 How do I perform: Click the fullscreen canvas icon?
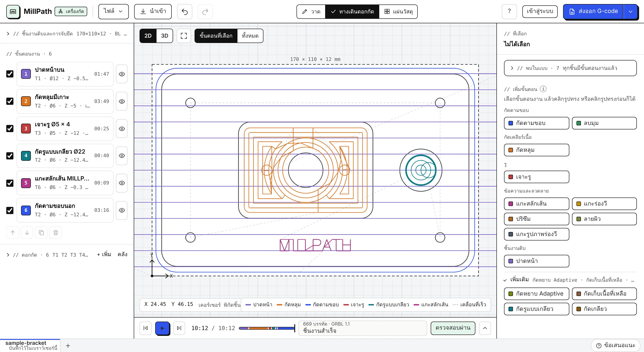click(184, 36)
